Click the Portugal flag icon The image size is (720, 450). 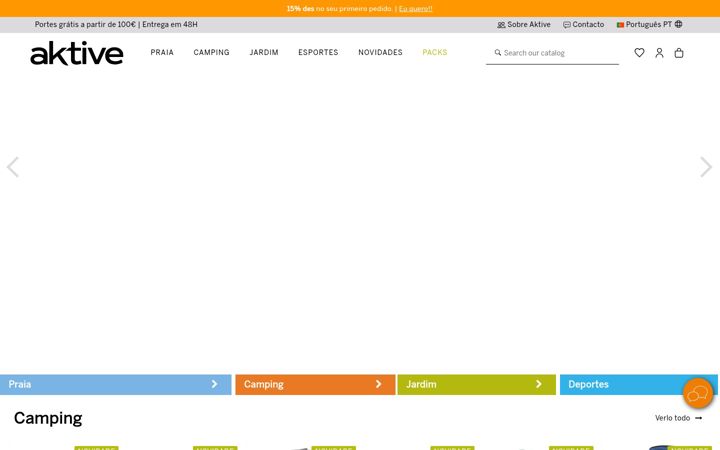point(620,25)
